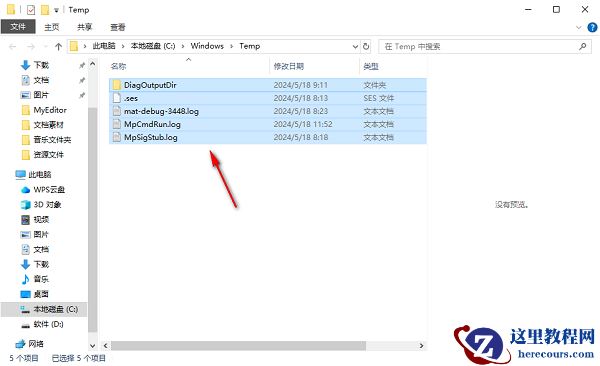Click the MpCmdRun.log file name
Screen dimensions: 600x366
pyautogui.click(x=152, y=124)
